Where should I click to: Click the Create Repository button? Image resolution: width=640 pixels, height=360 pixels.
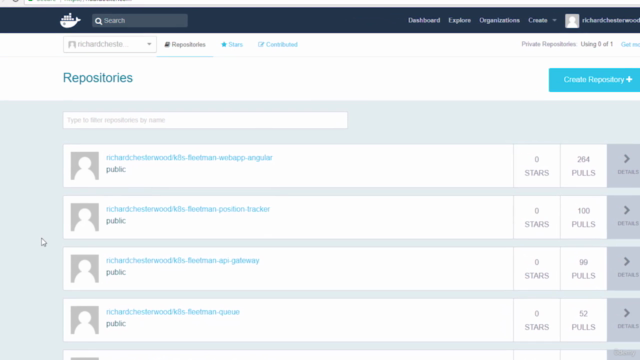point(594,80)
